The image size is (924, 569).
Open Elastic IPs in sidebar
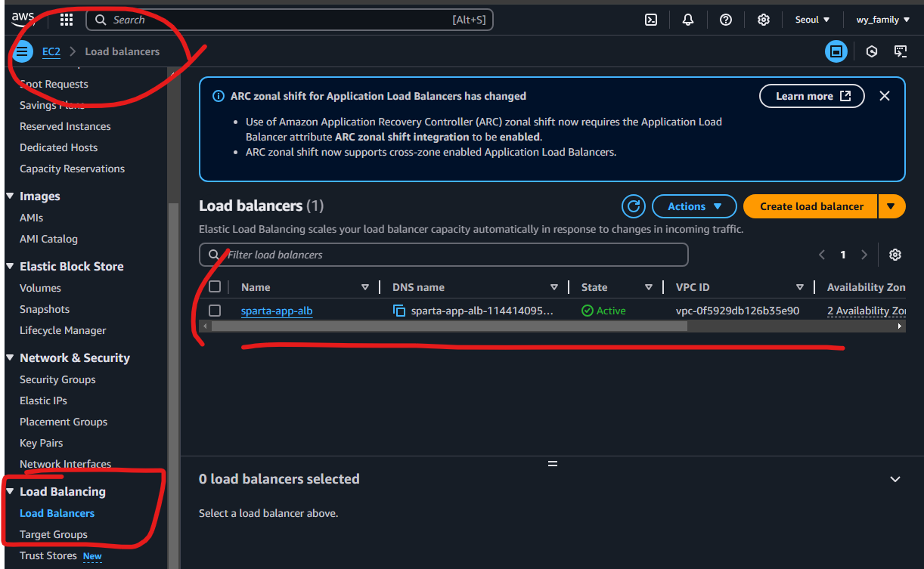tap(43, 400)
